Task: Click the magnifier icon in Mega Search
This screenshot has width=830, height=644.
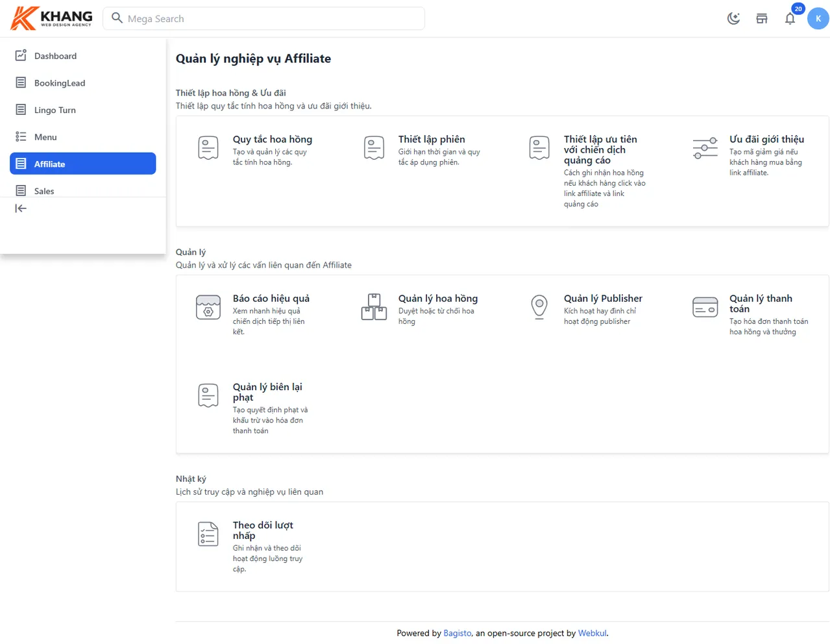Action: [117, 18]
